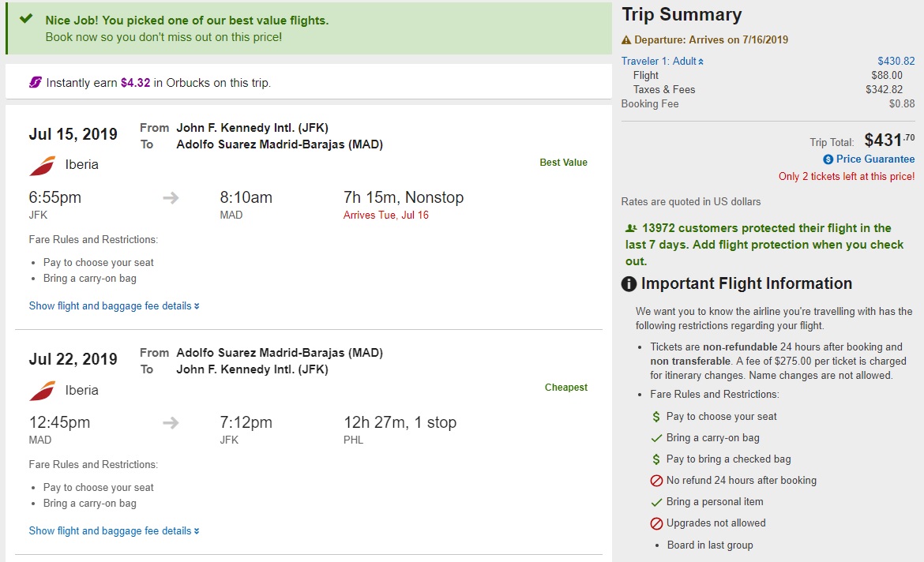Click the warning triangle next to Departure notice

pyautogui.click(x=626, y=40)
